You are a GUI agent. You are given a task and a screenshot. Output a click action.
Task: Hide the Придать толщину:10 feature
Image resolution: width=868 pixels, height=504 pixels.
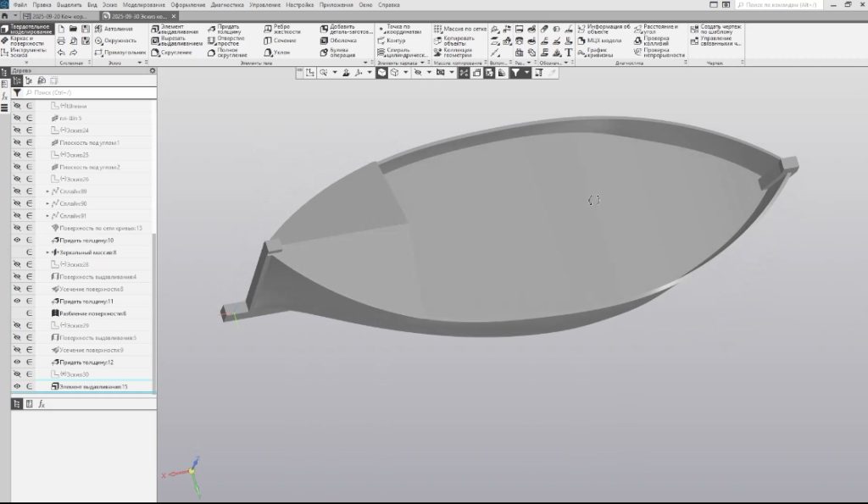click(x=16, y=241)
